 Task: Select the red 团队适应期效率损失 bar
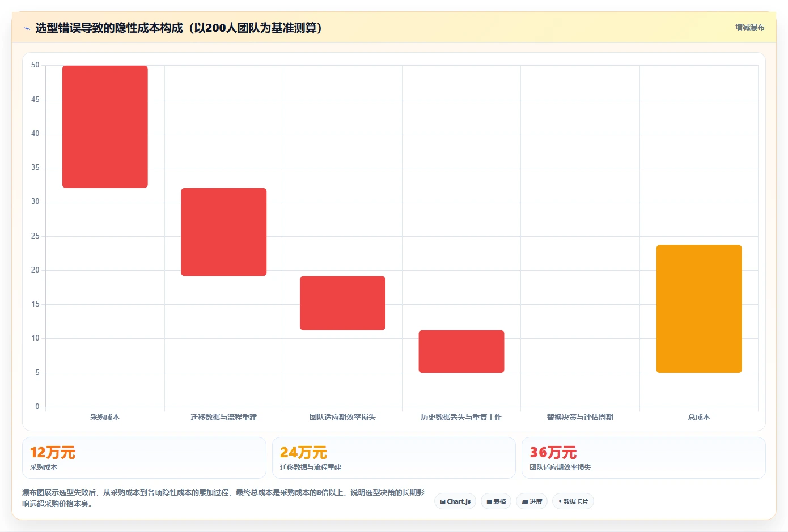pos(342,303)
